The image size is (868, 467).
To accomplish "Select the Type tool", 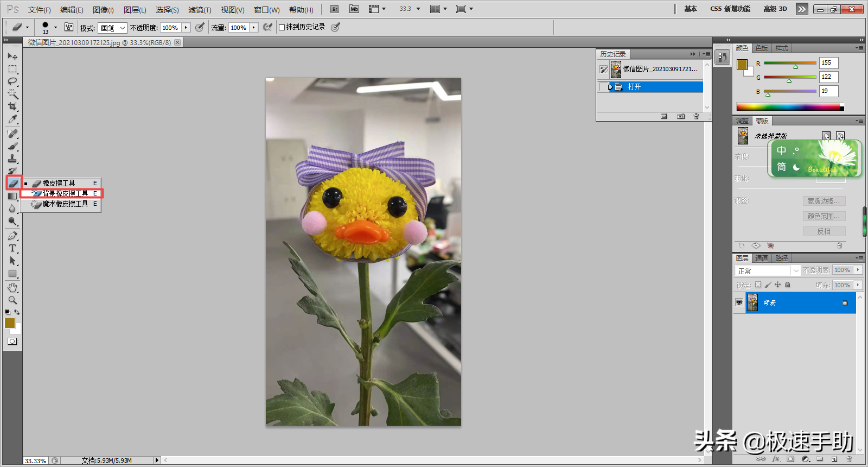I will click(12, 248).
